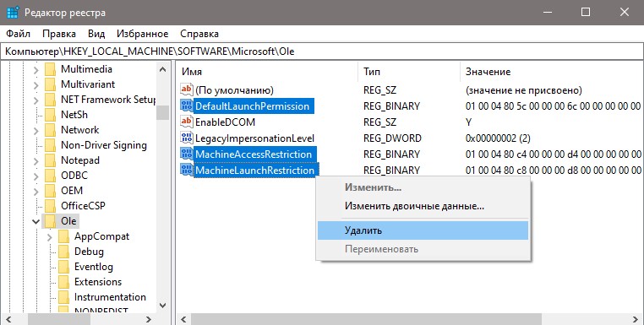Screen dimensions: 644x325
Task: Click the registry path address bar
Action: (322, 51)
